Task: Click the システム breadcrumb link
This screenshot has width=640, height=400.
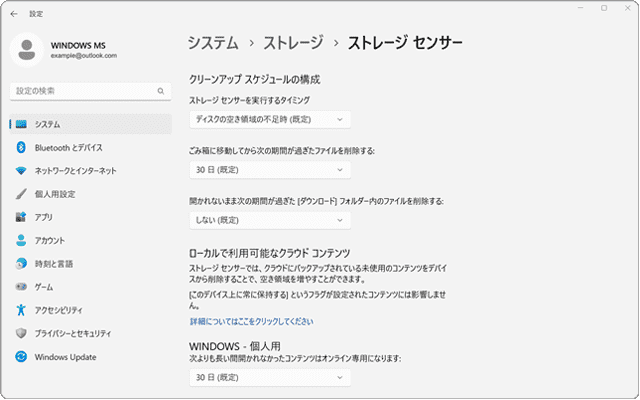Action: [213, 43]
